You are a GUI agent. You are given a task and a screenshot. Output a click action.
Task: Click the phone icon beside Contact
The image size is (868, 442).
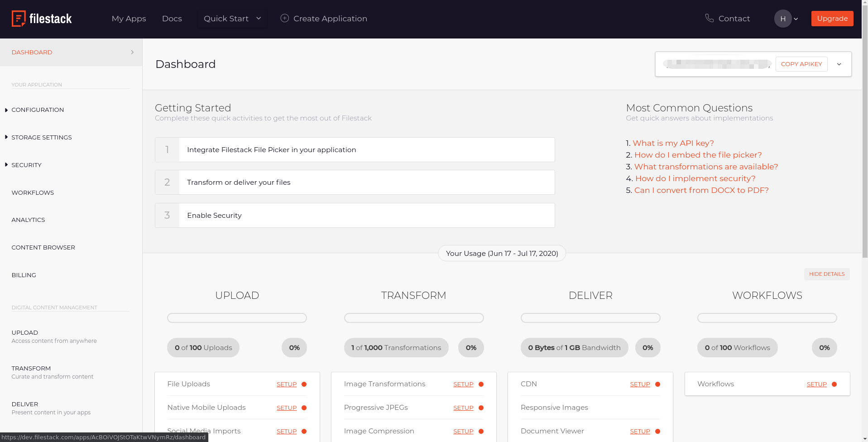pos(709,18)
